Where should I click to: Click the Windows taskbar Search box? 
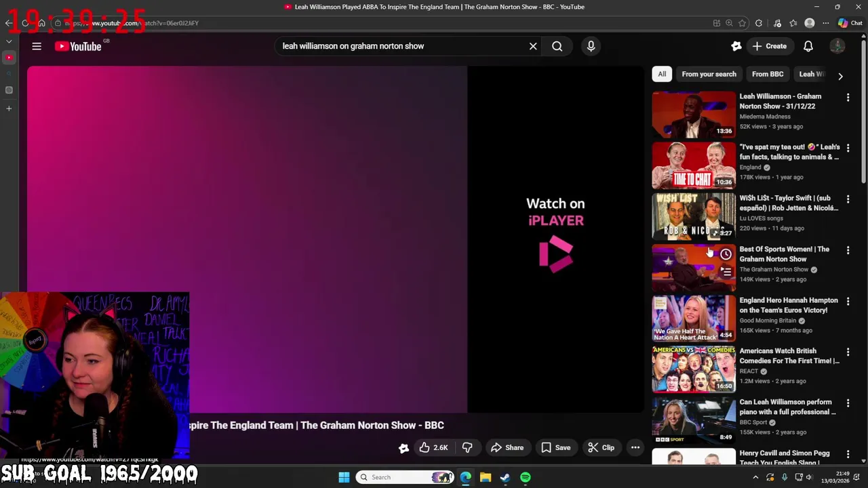(x=405, y=477)
